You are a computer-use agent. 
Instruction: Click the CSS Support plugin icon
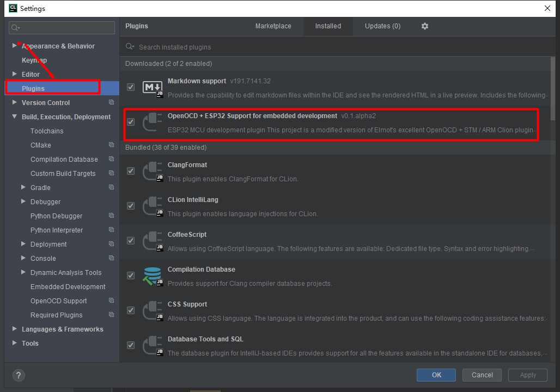(153, 311)
